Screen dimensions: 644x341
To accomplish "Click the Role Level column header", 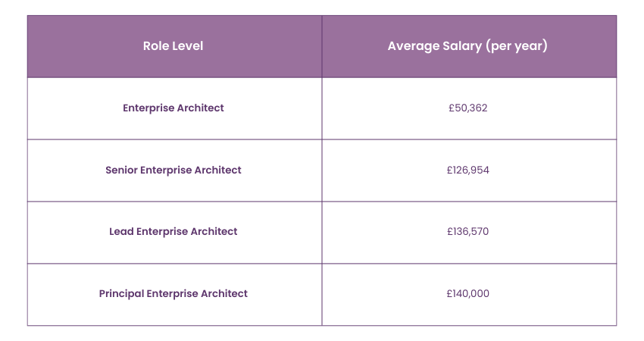I will pyautogui.click(x=173, y=46).
